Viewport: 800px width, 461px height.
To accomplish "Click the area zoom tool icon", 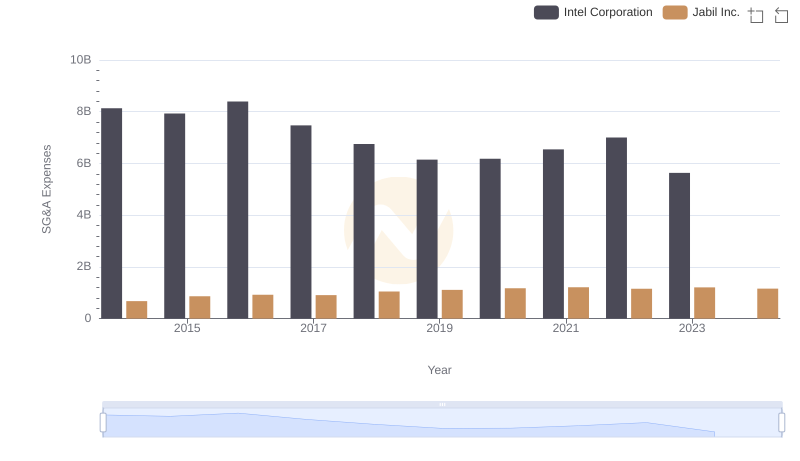I will coord(756,15).
